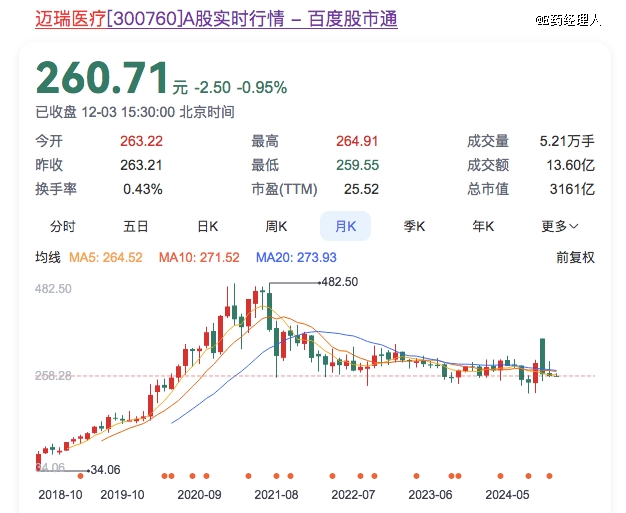626x513 pixels.
Task: Open the 前复权 adjustment selector
Action: (575, 257)
